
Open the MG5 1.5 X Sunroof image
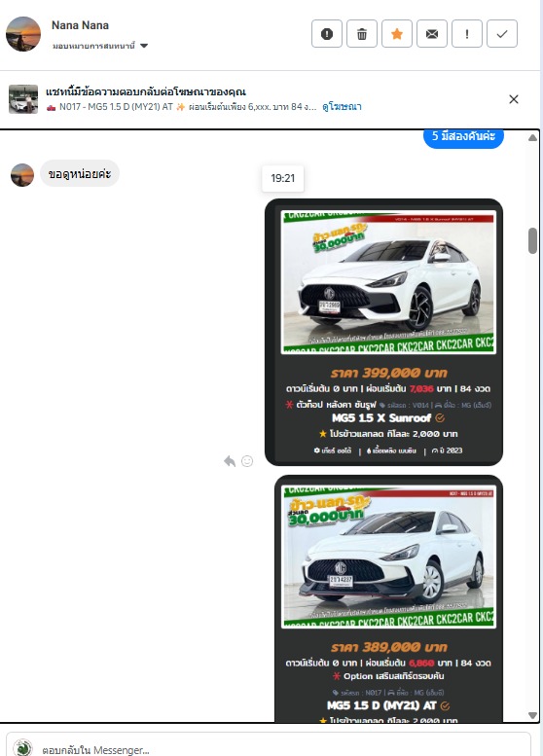tap(387, 282)
